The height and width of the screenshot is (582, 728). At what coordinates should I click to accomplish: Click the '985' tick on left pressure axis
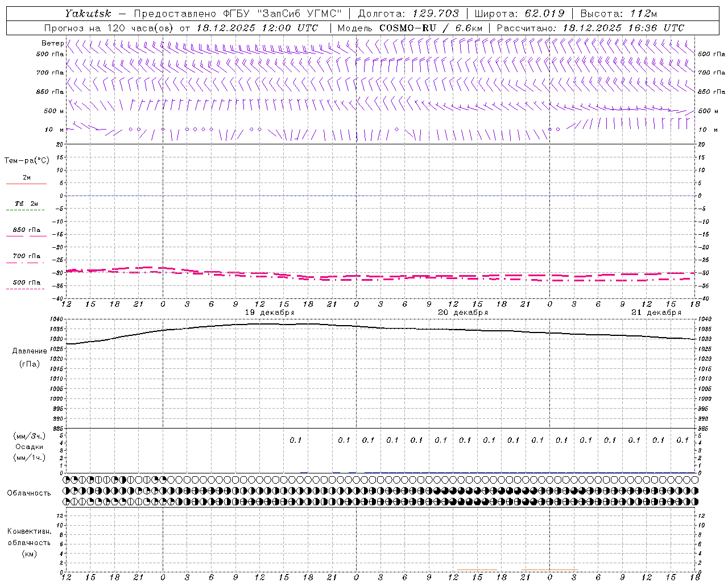[59, 429]
